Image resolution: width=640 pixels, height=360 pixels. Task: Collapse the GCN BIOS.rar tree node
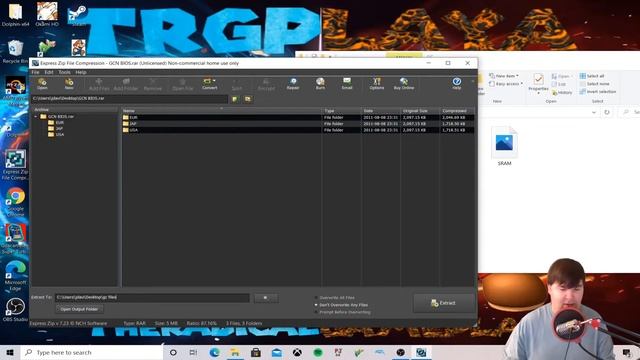point(36,116)
